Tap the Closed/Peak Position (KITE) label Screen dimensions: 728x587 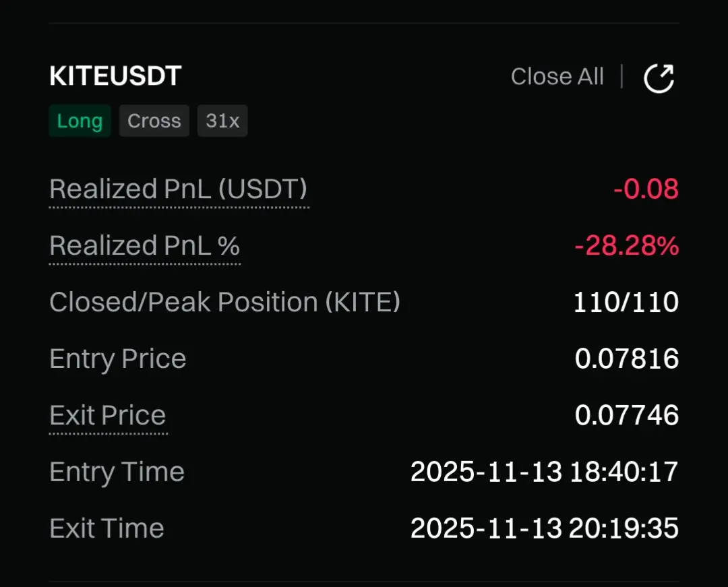click(x=225, y=303)
